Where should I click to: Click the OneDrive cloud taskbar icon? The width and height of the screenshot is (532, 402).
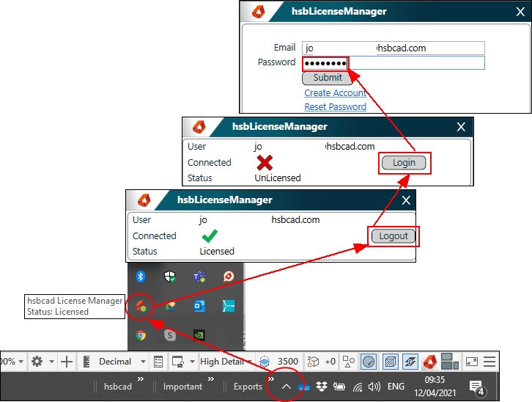[304, 387]
